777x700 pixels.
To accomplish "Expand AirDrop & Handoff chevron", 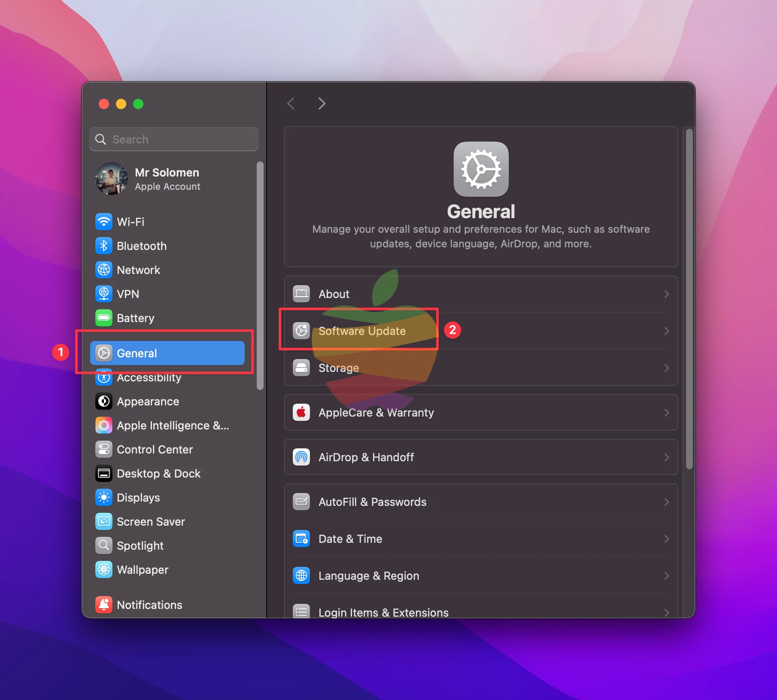I will click(x=667, y=457).
